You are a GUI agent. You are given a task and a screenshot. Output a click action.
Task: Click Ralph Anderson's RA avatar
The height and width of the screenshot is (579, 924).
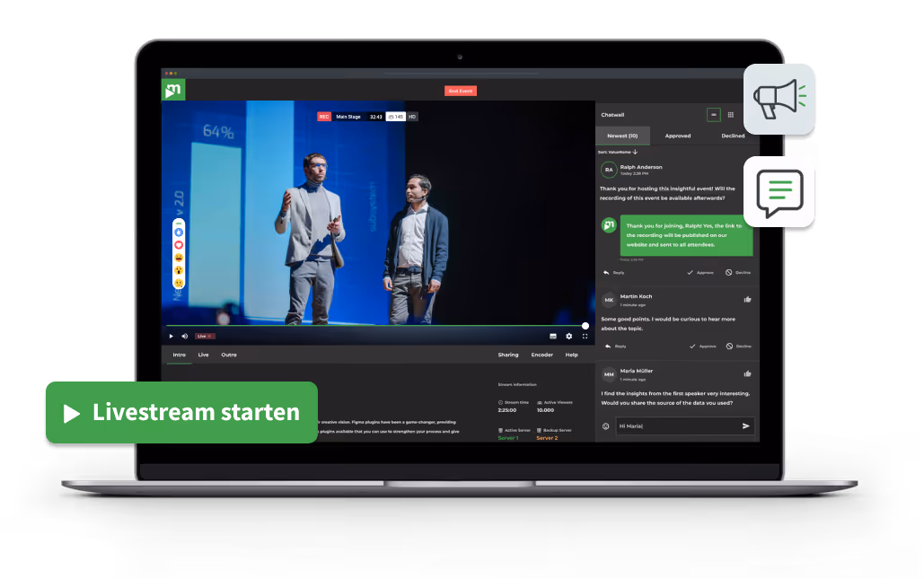point(609,170)
